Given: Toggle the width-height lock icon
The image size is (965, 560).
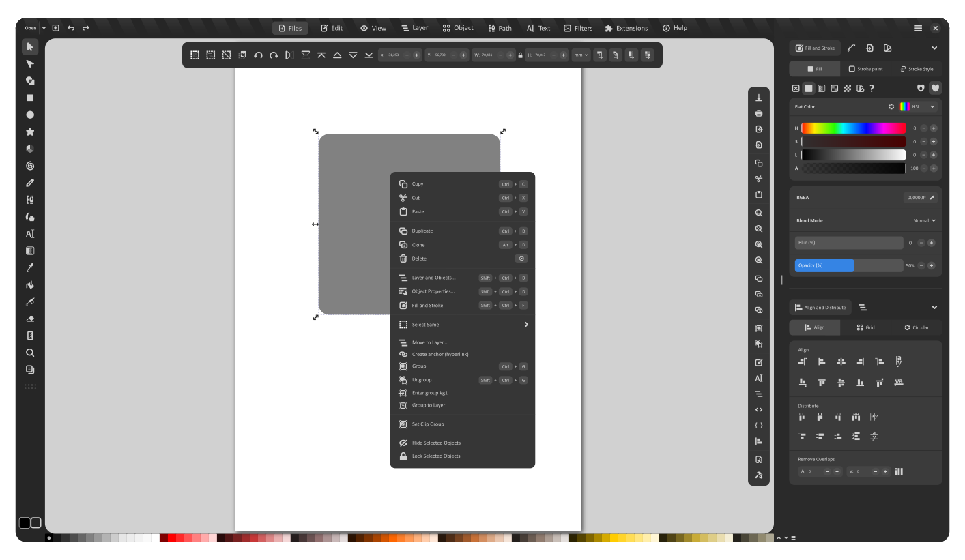Looking at the screenshot, I should click(520, 55).
